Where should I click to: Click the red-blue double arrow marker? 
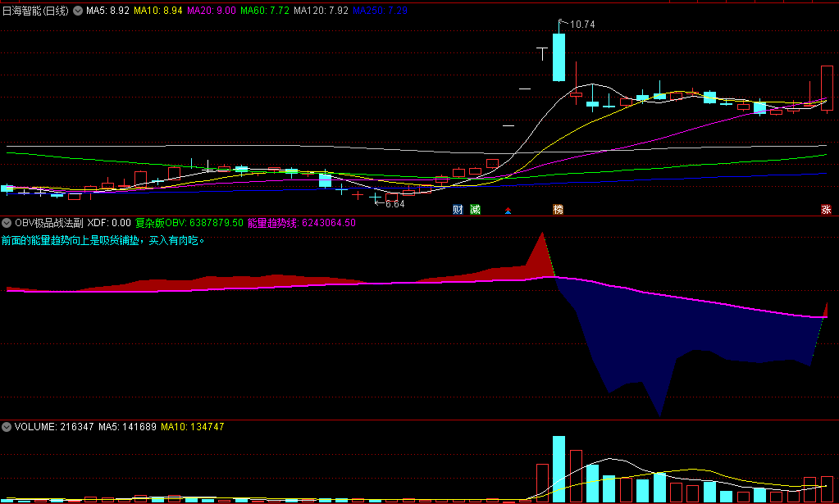coord(508,211)
